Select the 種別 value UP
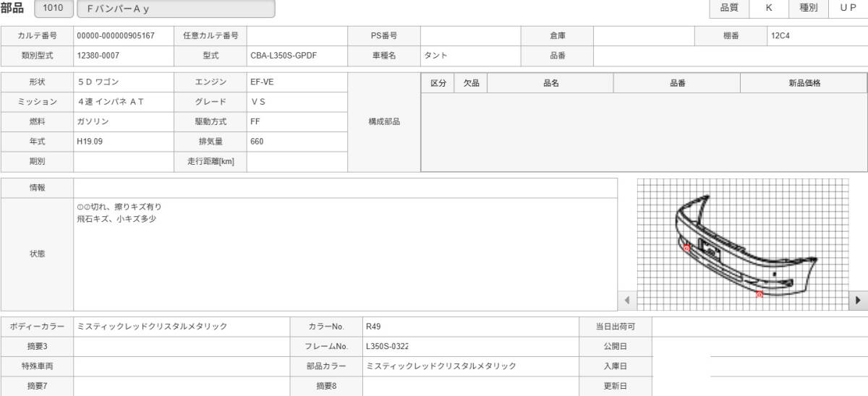Screen dimensions: 868x396 848,8
